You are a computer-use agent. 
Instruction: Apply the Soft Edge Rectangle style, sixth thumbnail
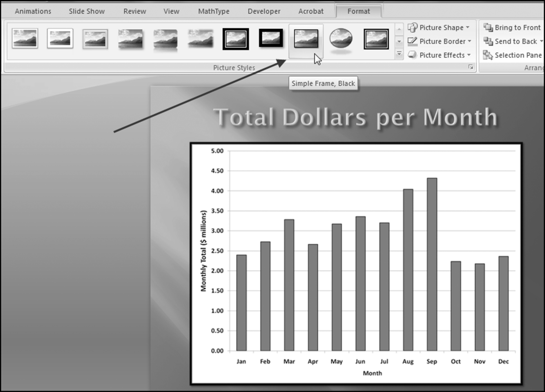click(200, 38)
